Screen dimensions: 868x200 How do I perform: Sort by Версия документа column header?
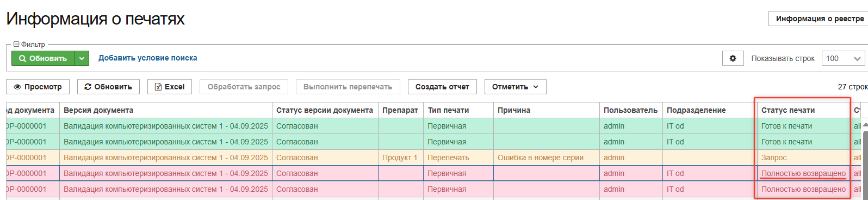pos(166,110)
